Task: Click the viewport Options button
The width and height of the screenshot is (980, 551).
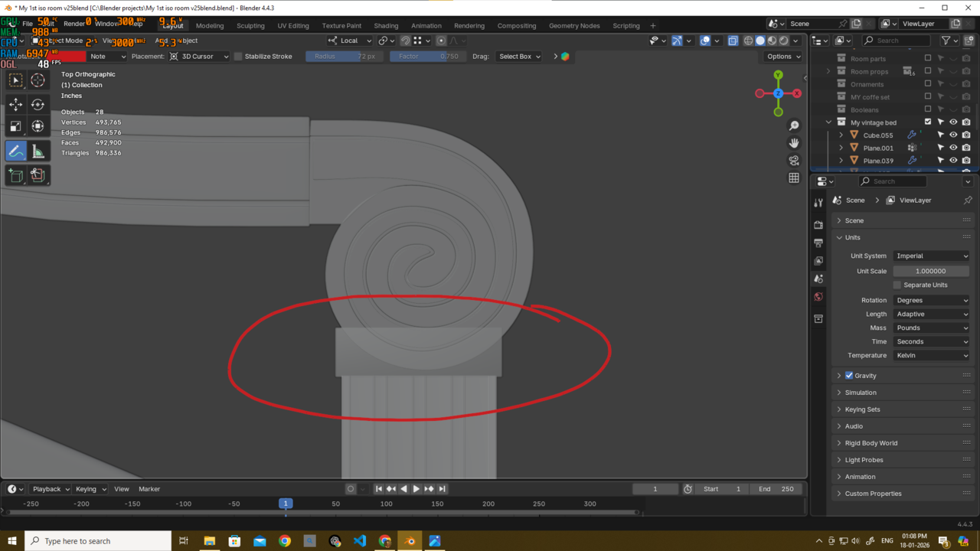Action: tap(782, 57)
